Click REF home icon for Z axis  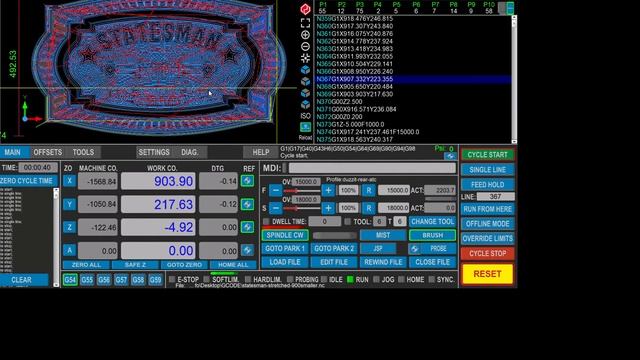pos(247,227)
